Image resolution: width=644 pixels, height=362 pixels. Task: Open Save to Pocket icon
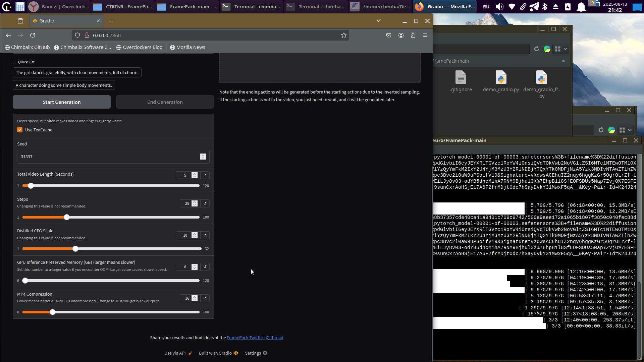389,35
